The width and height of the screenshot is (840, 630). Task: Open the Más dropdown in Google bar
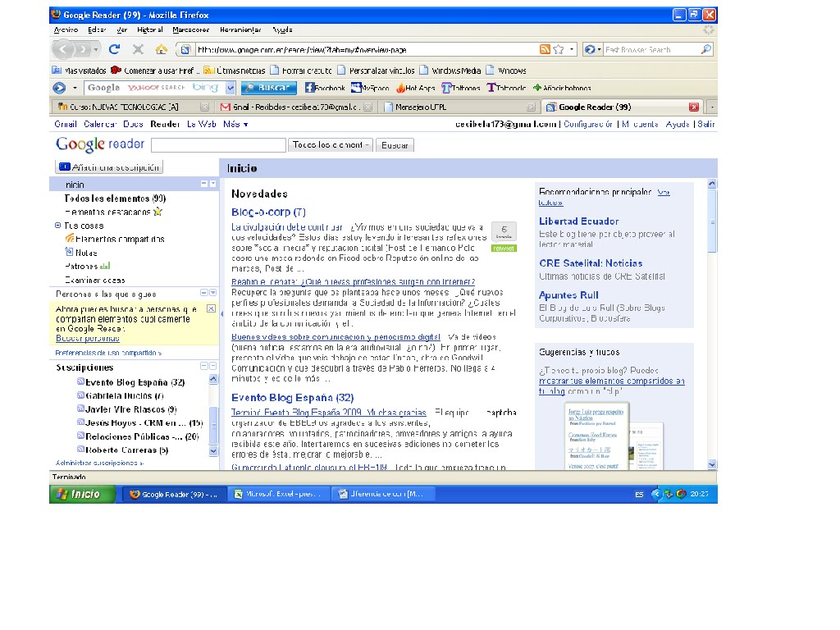tap(235, 125)
